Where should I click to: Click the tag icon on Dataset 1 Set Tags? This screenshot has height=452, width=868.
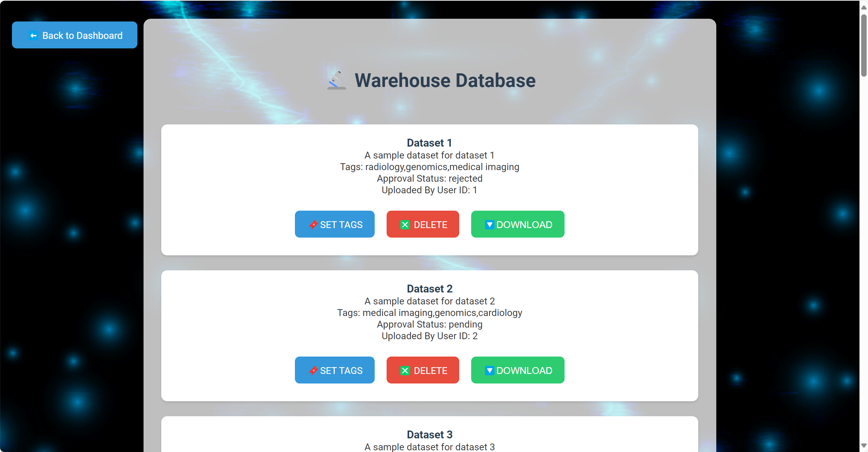[313, 225]
